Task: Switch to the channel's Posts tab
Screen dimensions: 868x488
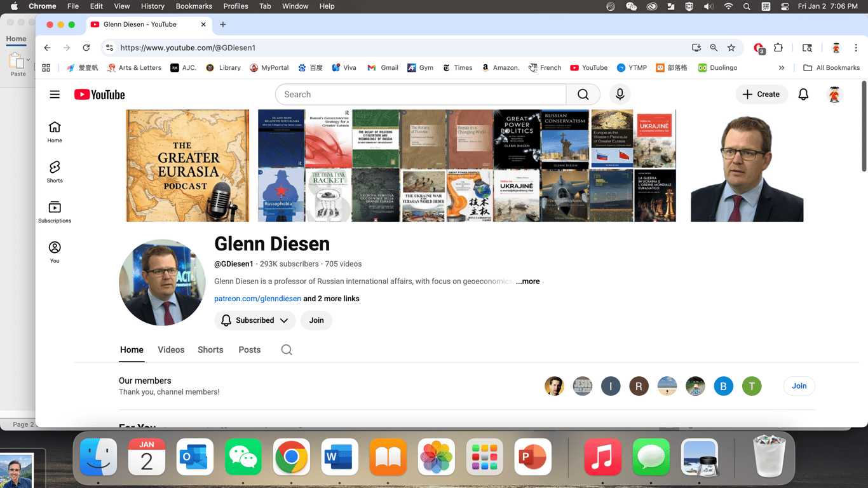Action: tap(250, 350)
